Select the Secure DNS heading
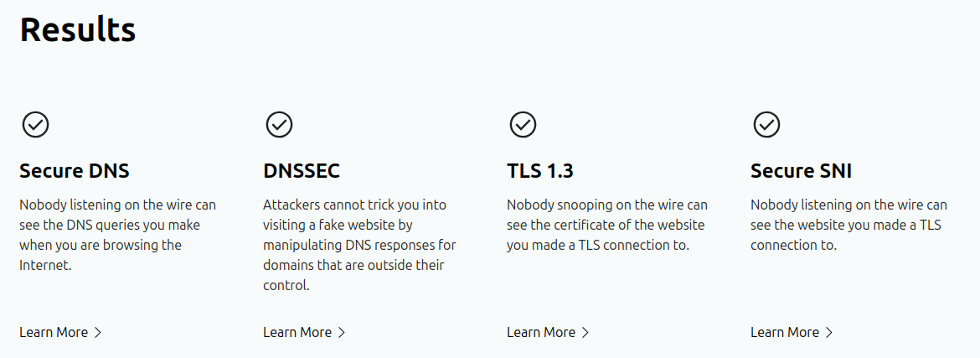980x358 pixels. click(x=75, y=172)
